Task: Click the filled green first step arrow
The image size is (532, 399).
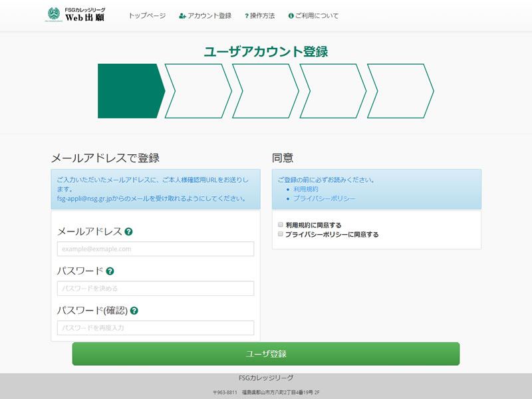Action: [128, 91]
